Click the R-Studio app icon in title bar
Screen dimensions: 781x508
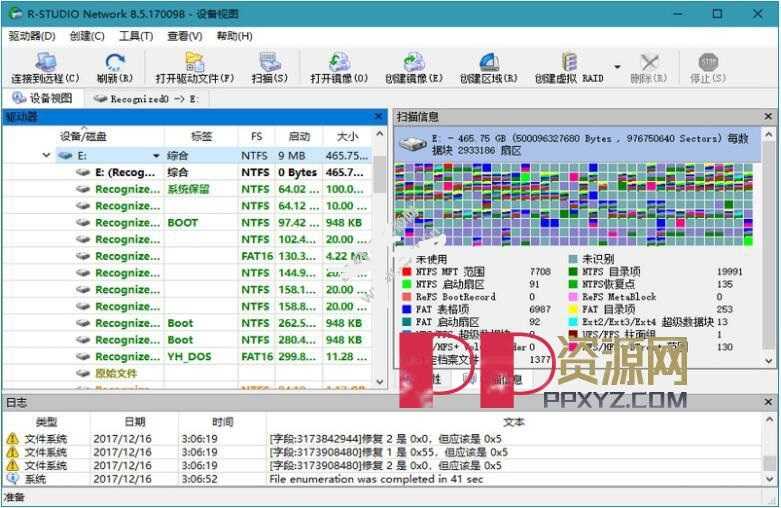coord(15,13)
